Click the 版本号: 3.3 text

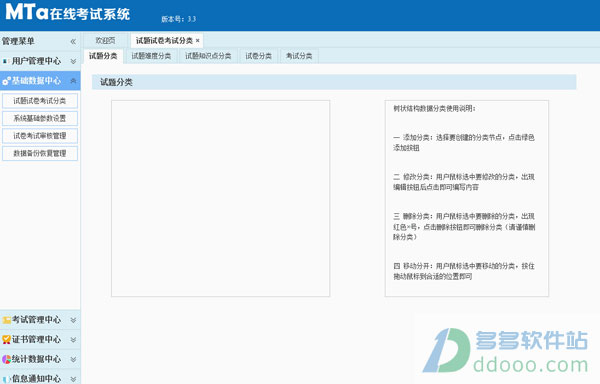click(178, 19)
